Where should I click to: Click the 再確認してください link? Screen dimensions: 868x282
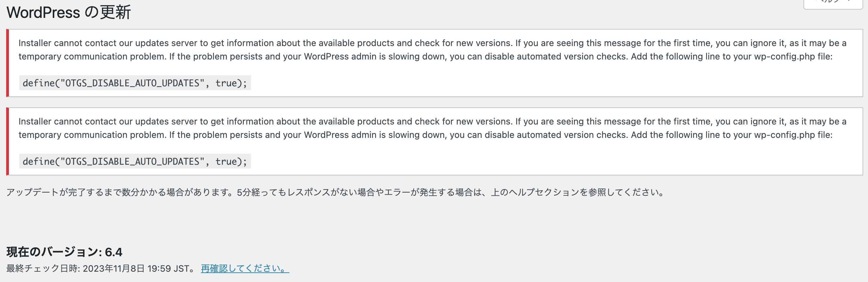coord(245,268)
